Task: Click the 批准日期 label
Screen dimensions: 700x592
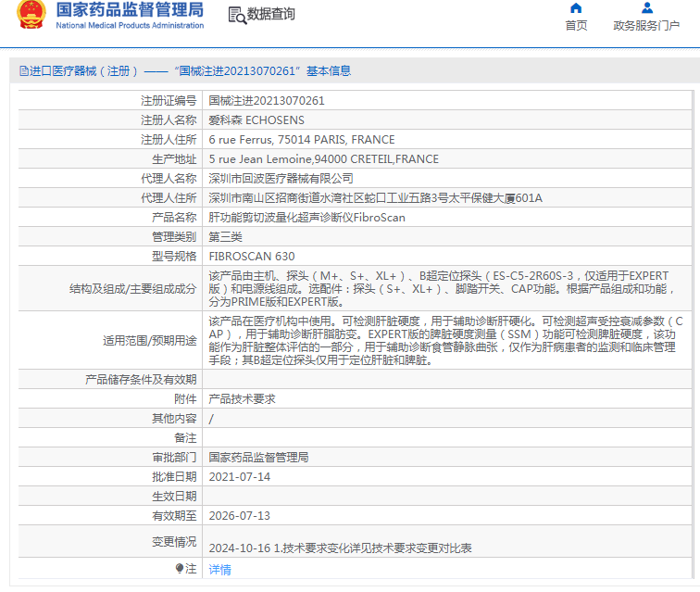Action: pyautogui.click(x=175, y=477)
